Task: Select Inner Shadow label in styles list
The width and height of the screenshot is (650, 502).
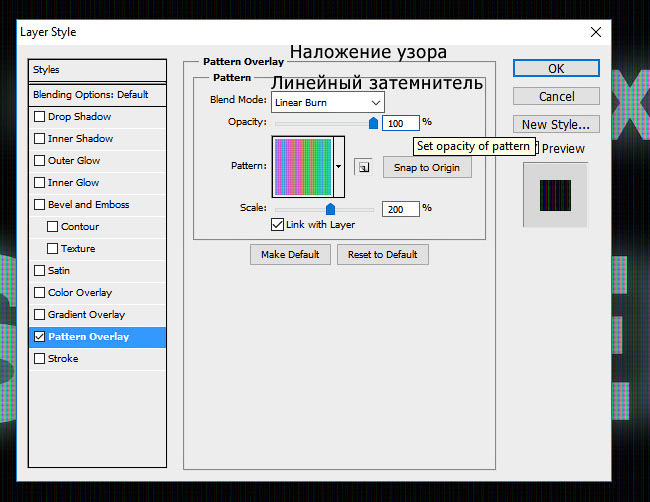Action: click(80, 138)
